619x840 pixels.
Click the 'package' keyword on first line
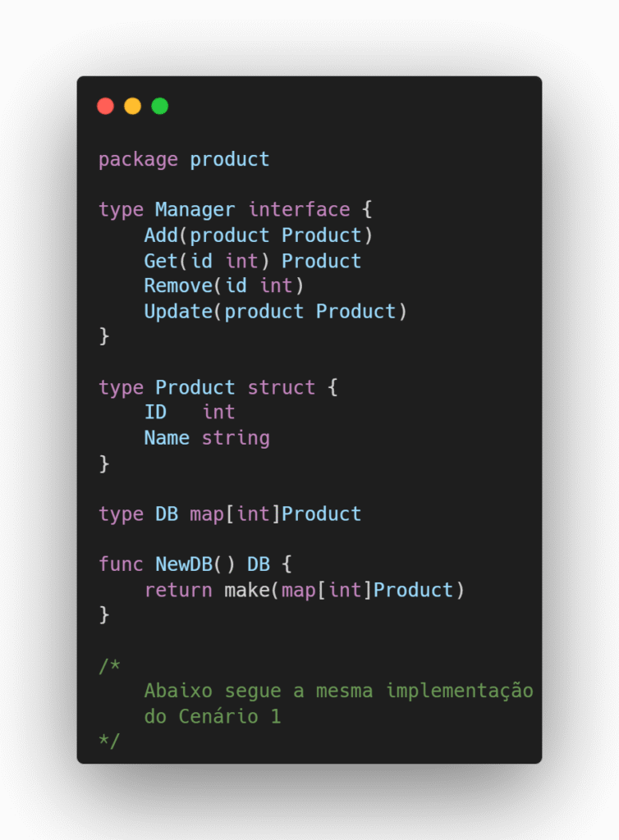pyautogui.click(x=138, y=159)
